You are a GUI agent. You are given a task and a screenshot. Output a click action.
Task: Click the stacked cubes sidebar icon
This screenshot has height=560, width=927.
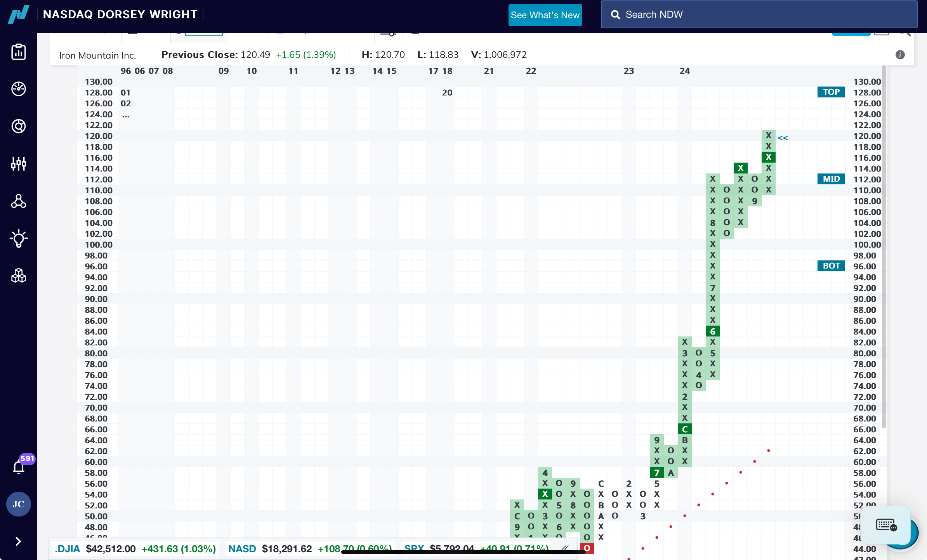(x=18, y=276)
